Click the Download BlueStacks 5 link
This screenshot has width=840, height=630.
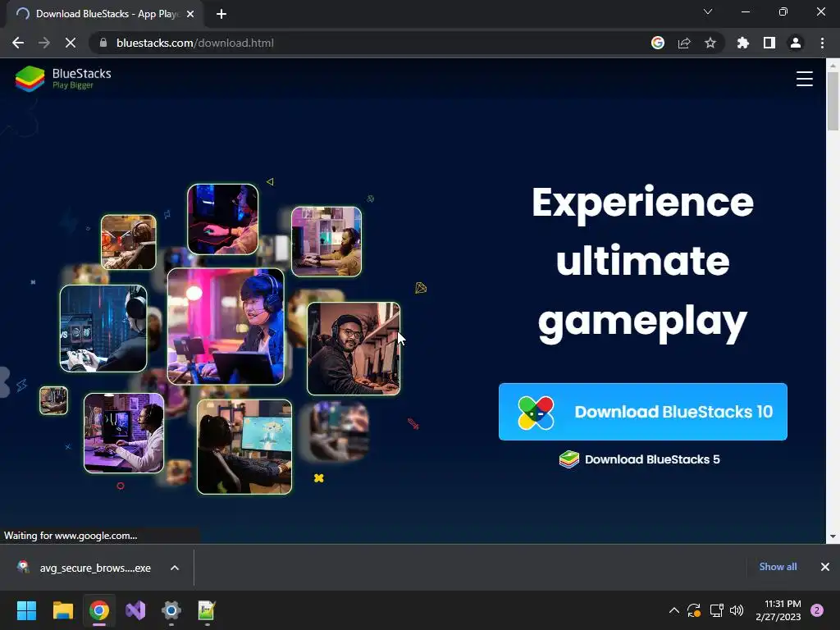pyautogui.click(x=639, y=459)
